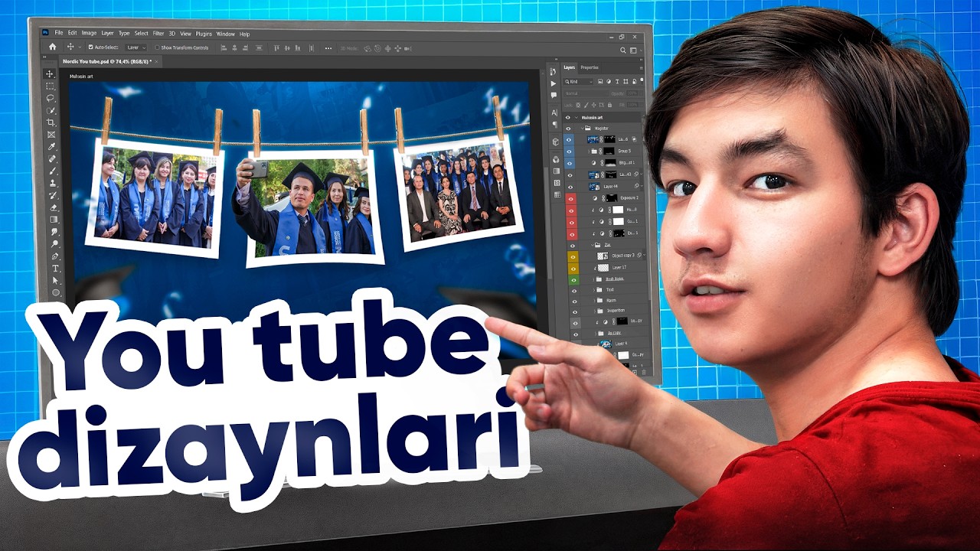
Task: Toggle visibility of Group 5
Action: (x=568, y=152)
